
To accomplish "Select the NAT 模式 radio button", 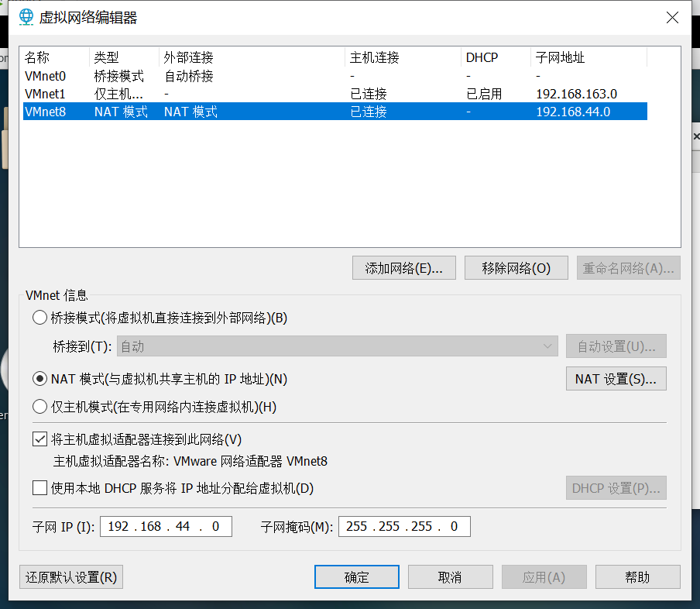I will click(x=39, y=379).
